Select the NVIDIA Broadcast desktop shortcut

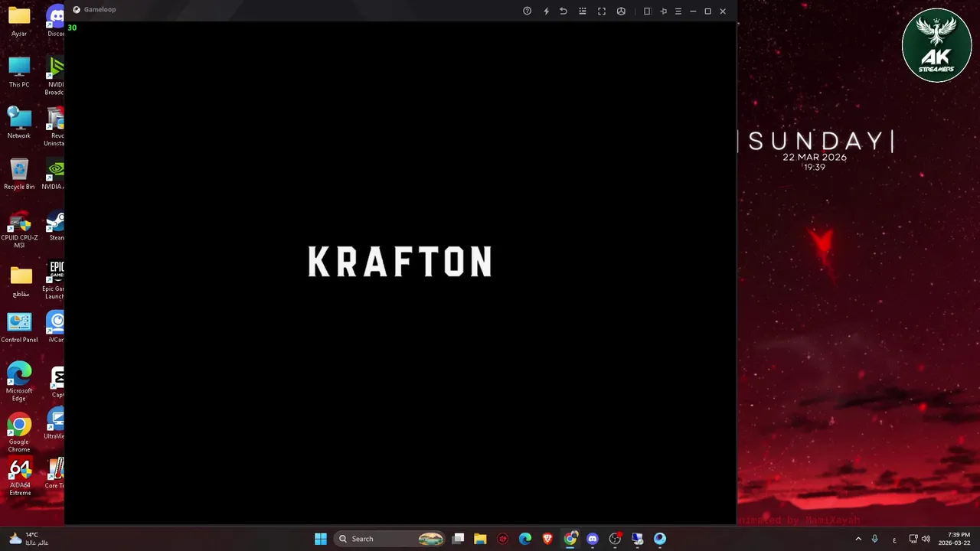click(55, 76)
